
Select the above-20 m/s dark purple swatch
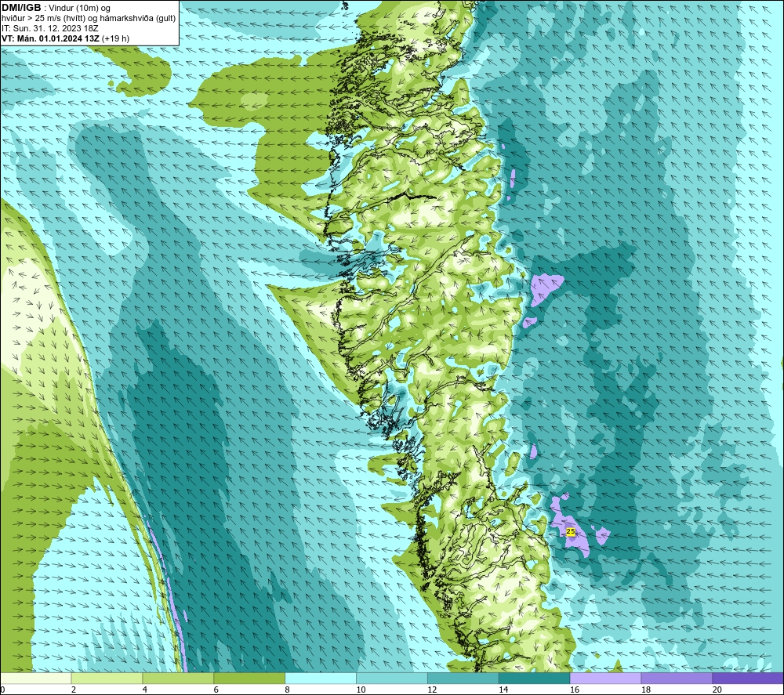pyautogui.click(x=748, y=678)
